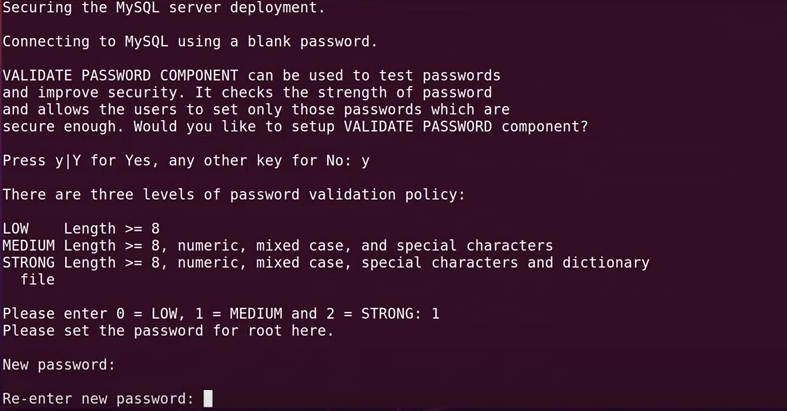Viewport: 787px width, 411px height.
Task: Click the "Press y|Y for Yes" text
Action: [75, 160]
